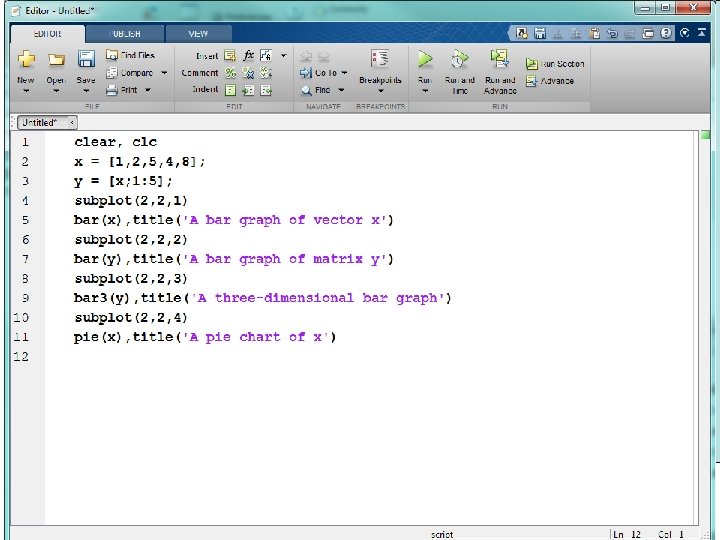720x540 pixels.
Task: Click the quick access Cut icon
Action: [x=557, y=33]
